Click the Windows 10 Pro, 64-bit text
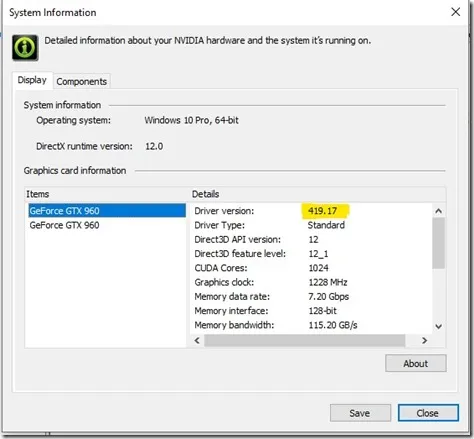The height and width of the screenshot is (439, 474). click(x=191, y=120)
